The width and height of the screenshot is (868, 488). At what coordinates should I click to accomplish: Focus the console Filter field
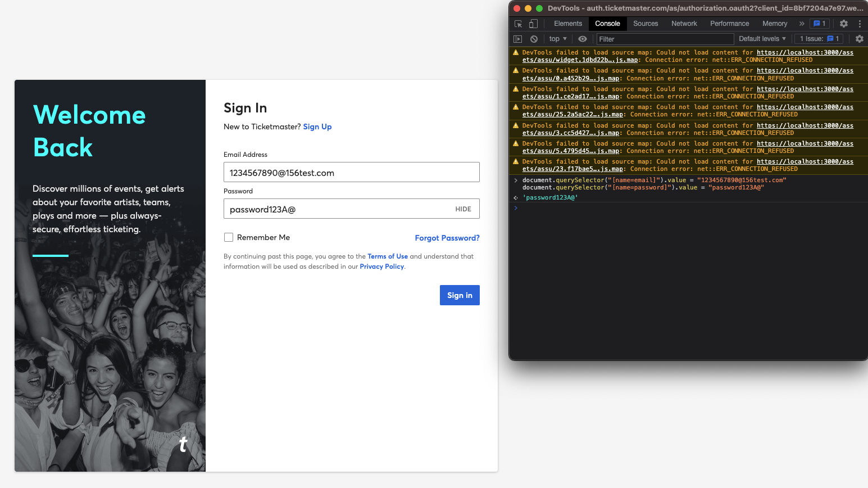pyautogui.click(x=665, y=39)
